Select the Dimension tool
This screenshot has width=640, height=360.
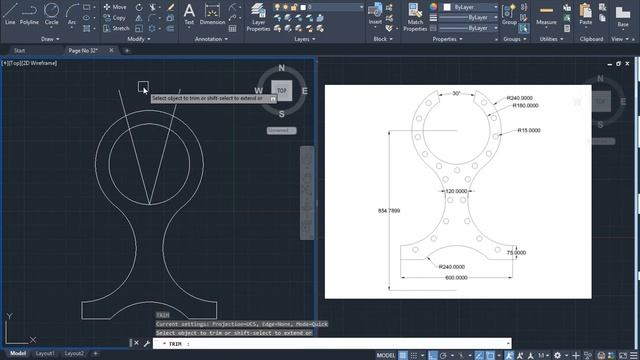(x=212, y=14)
